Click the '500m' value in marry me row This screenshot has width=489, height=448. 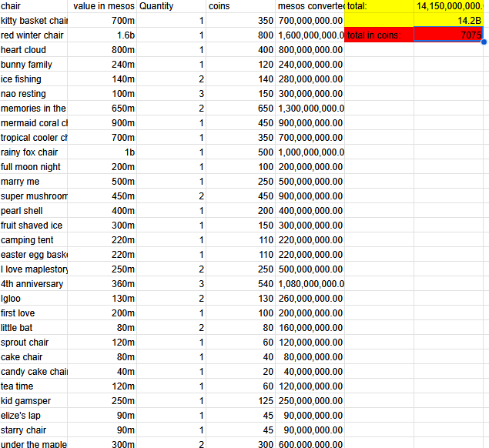pyautogui.click(x=102, y=182)
